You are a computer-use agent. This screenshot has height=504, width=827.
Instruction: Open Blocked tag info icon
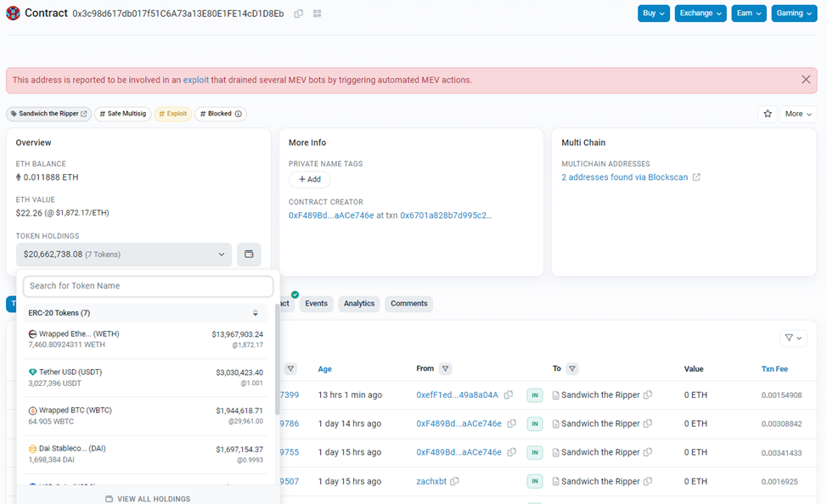tap(239, 114)
